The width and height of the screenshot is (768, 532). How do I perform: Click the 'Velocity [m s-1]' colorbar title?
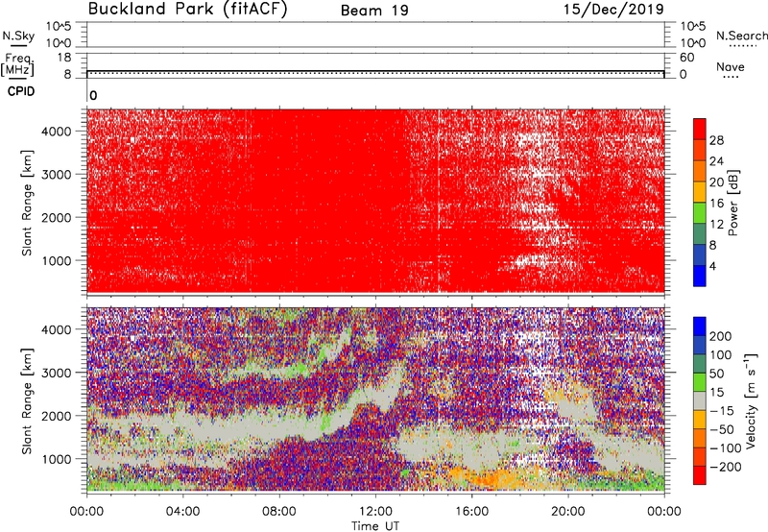pyautogui.click(x=750, y=400)
